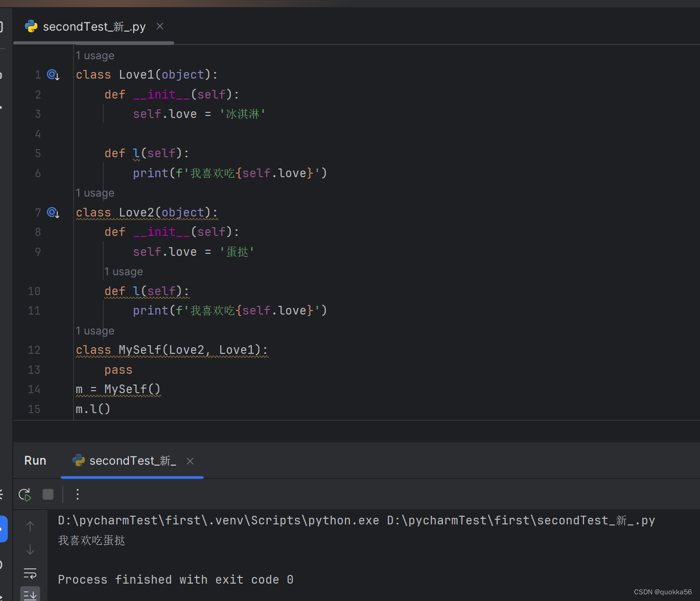Click 'def __init__(self):' on line 8

click(x=172, y=232)
